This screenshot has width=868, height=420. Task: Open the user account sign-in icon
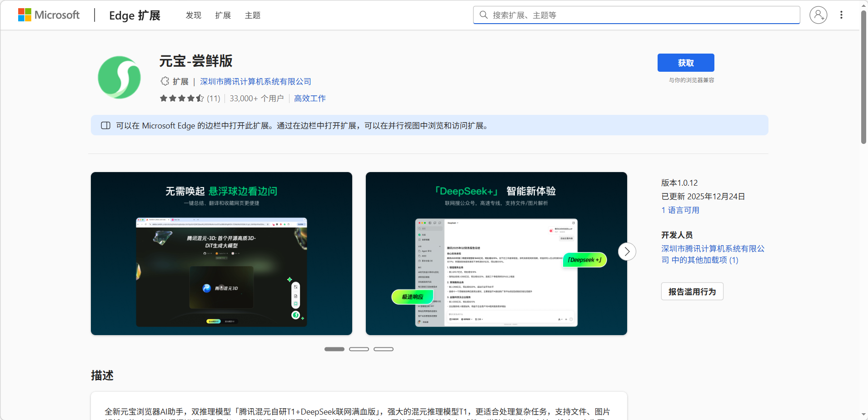(818, 15)
